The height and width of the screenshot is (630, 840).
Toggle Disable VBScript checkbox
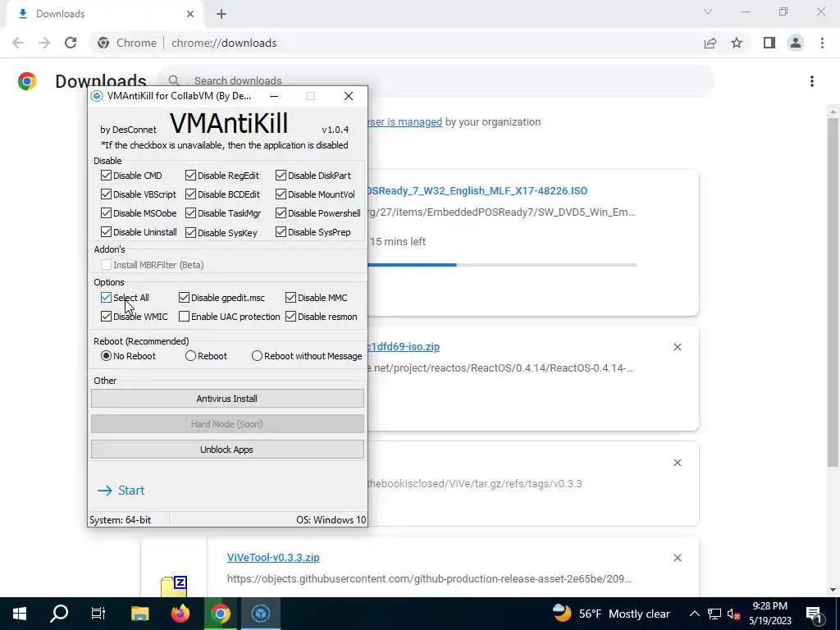point(106,194)
